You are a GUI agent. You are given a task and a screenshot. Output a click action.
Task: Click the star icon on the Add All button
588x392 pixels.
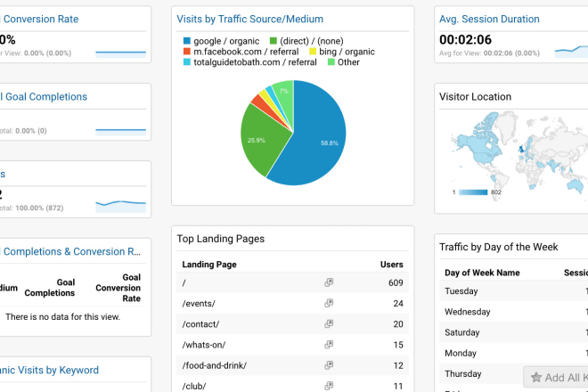pyautogui.click(x=536, y=378)
